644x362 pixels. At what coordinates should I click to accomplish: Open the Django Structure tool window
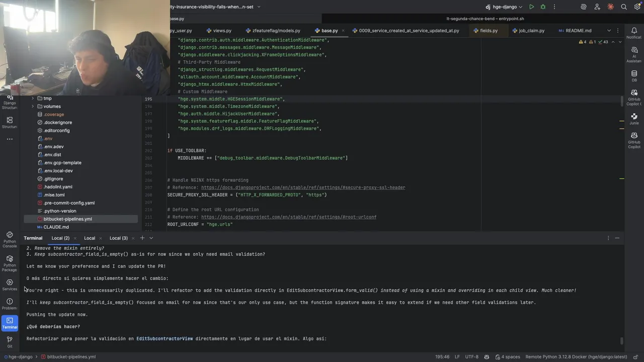pos(10,102)
